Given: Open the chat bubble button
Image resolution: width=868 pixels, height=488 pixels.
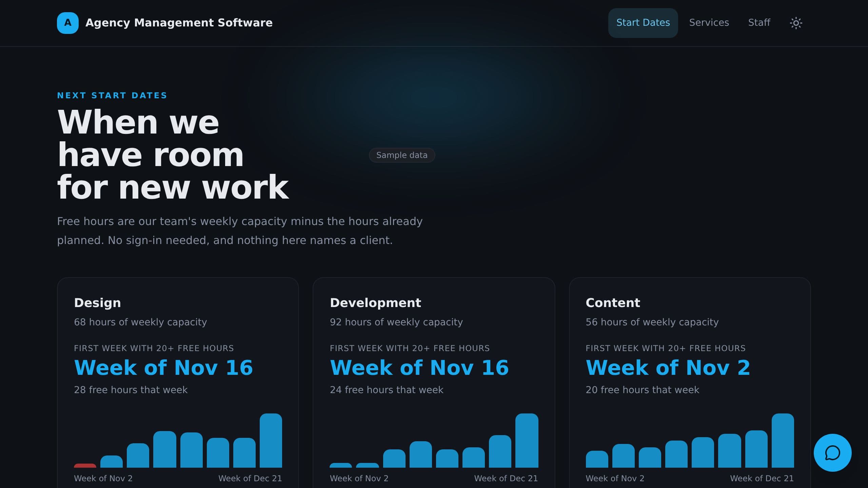Looking at the screenshot, I should (x=832, y=452).
